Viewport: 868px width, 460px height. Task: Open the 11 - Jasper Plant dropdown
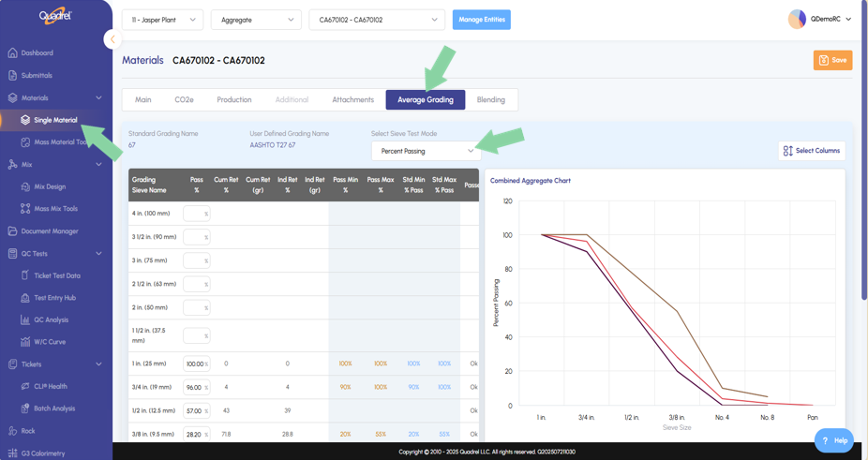tap(163, 20)
